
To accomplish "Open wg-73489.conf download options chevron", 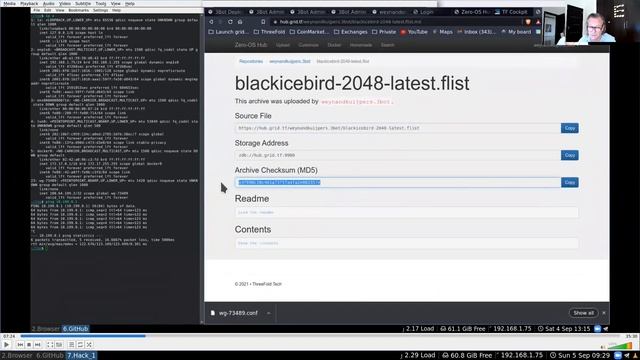I will coord(269,313).
